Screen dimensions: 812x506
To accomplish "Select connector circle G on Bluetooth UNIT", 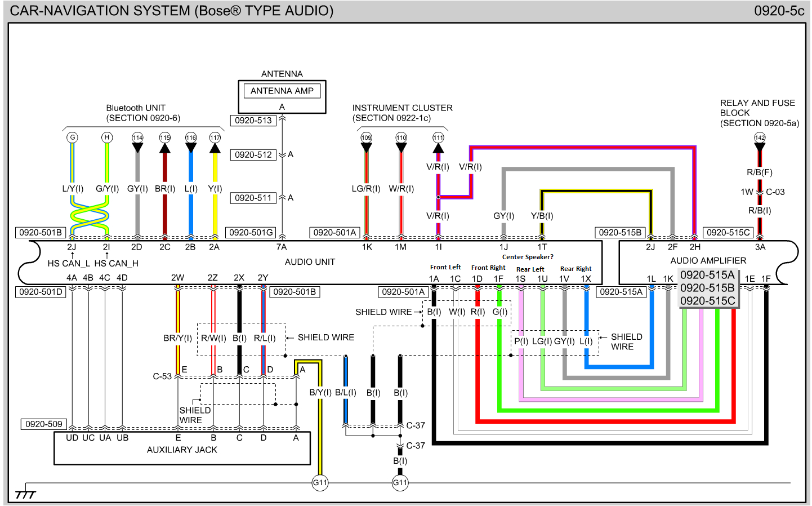I will tap(72, 137).
